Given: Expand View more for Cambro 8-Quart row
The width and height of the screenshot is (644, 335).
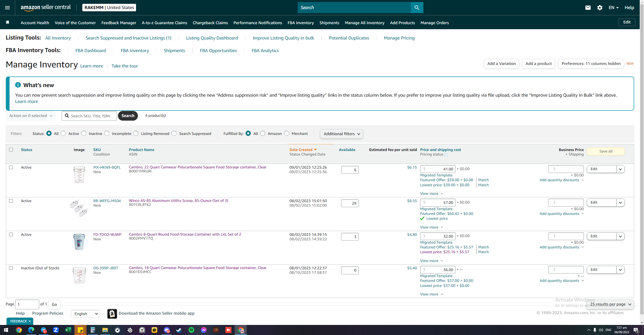Looking at the screenshot, I should (432, 261).
